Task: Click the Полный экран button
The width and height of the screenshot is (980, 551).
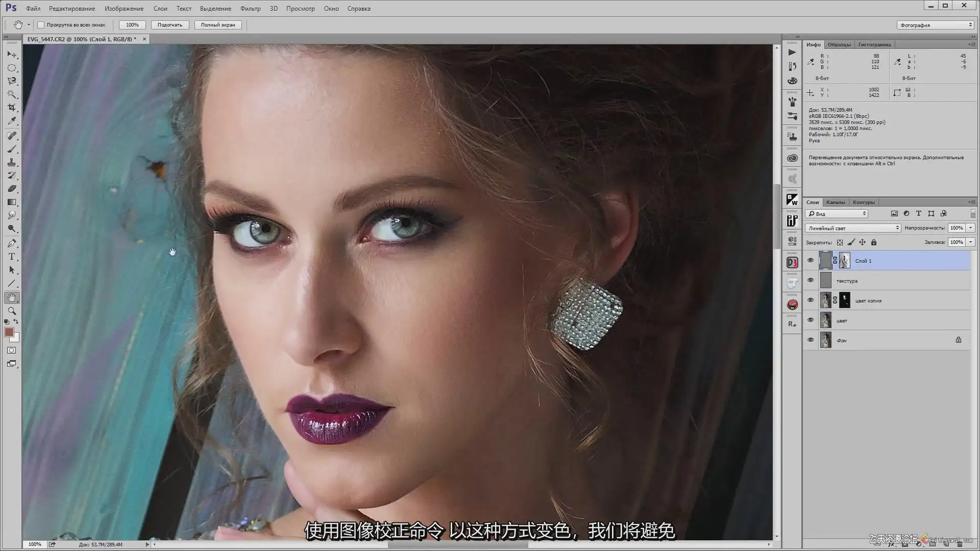Action: [218, 25]
